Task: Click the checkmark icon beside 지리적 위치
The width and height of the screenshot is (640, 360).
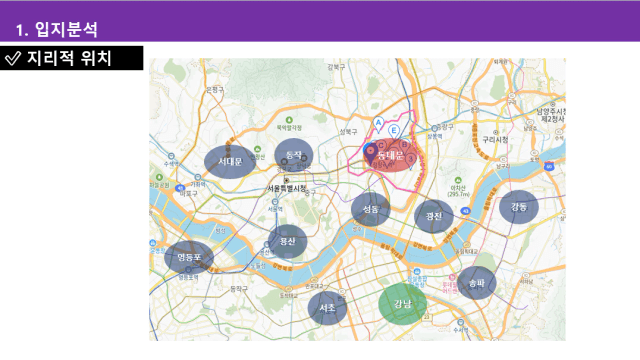Action: [x=13, y=58]
